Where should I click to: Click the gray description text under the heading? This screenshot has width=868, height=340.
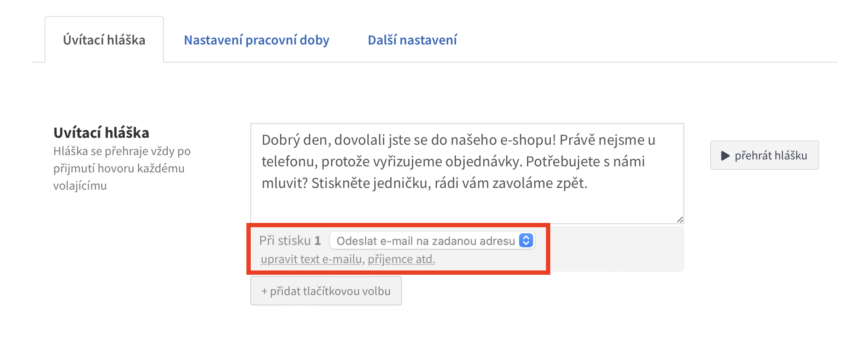click(121, 168)
